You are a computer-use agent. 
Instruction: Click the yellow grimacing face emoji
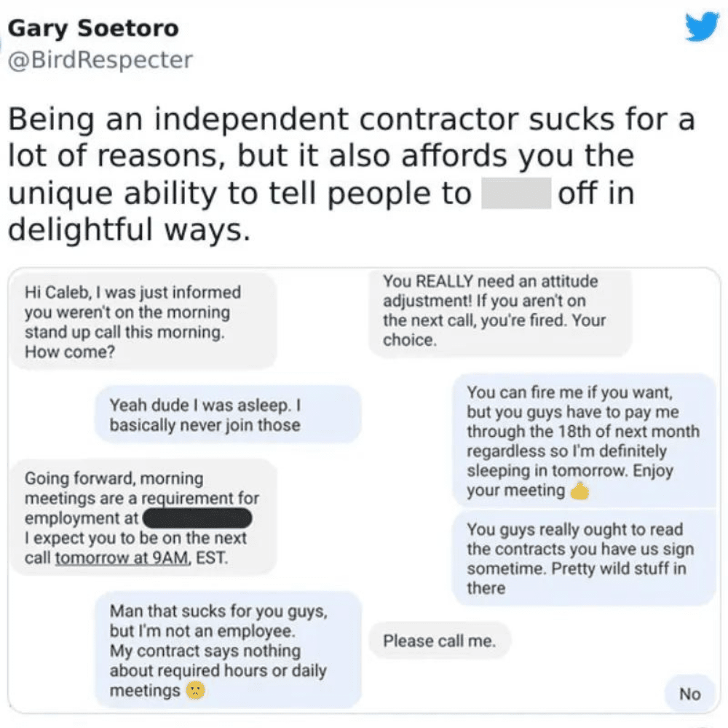195,690
